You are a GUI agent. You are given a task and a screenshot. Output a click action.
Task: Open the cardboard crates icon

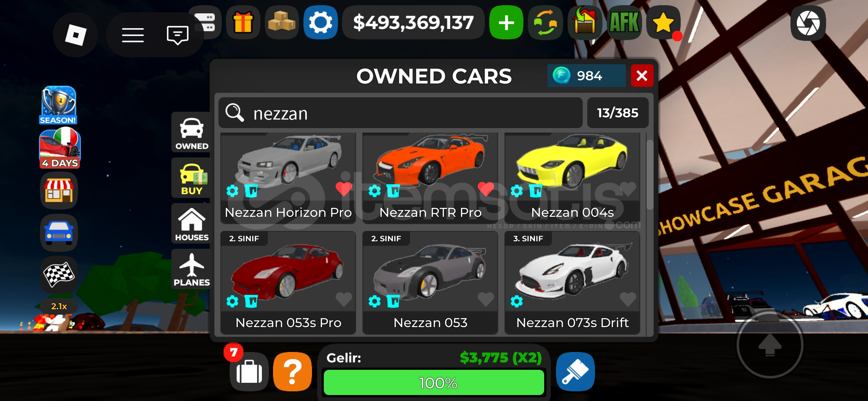(x=282, y=22)
